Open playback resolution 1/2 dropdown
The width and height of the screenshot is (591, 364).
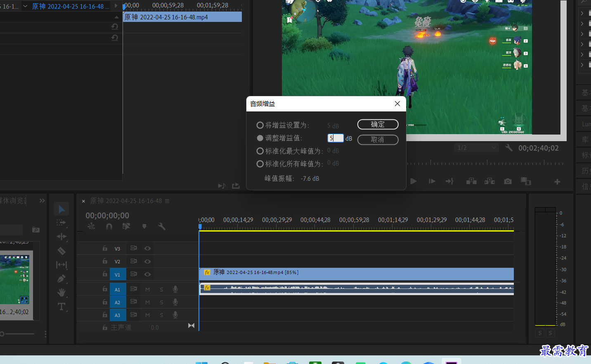pyautogui.click(x=477, y=148)
